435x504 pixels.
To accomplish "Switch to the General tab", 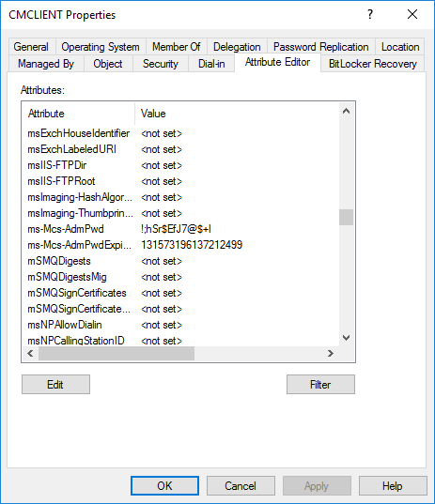I will pos(31,47).
